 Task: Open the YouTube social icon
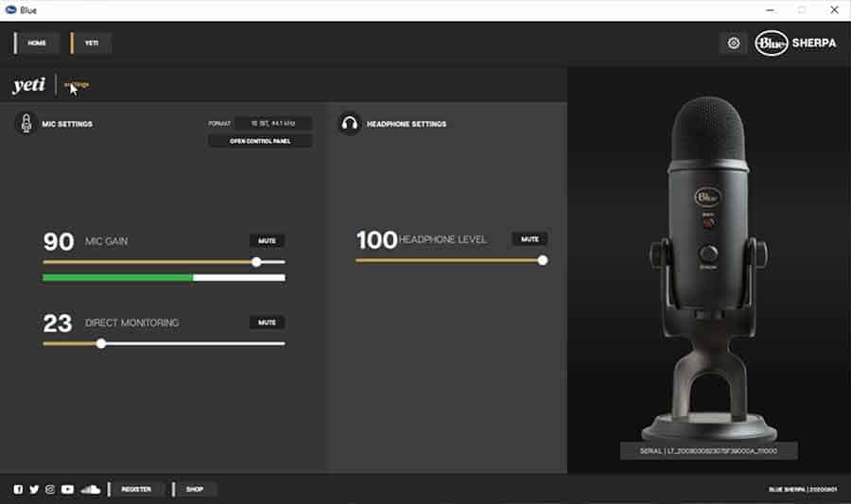(x=67, y=489)
